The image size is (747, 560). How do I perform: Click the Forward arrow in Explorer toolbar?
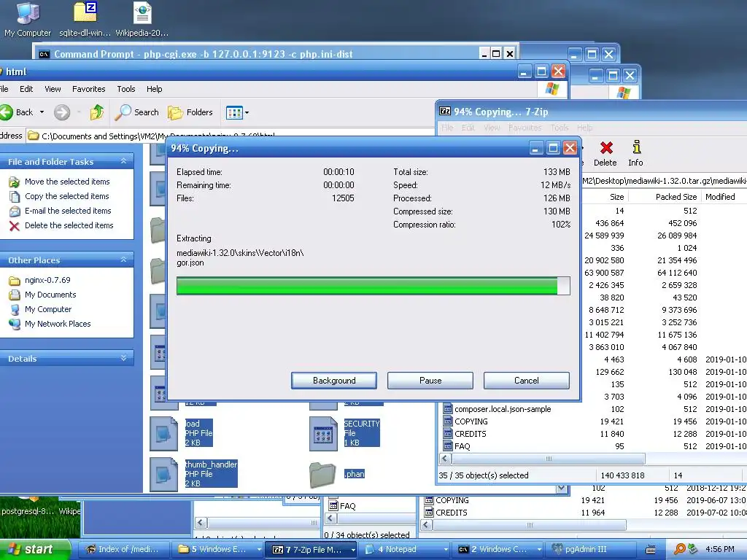pyautogui.click(x=62, y=112)
